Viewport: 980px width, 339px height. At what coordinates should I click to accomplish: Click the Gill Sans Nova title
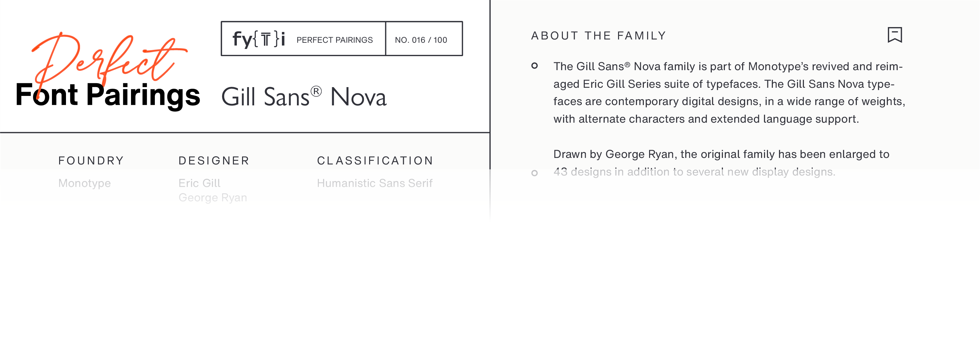[303, 97]
